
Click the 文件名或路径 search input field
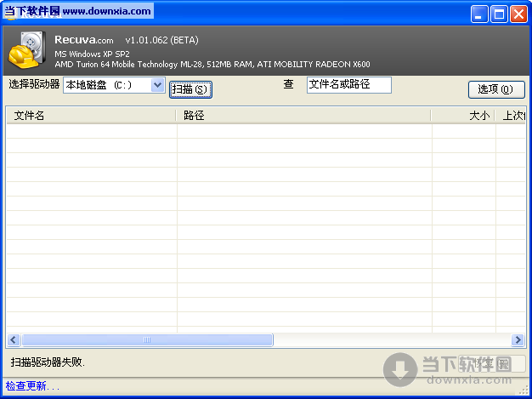(x=349, y=85)
